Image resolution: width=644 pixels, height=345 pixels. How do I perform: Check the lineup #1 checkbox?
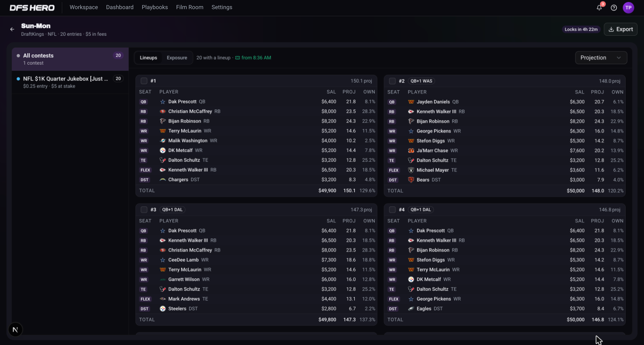click(144, 81)
